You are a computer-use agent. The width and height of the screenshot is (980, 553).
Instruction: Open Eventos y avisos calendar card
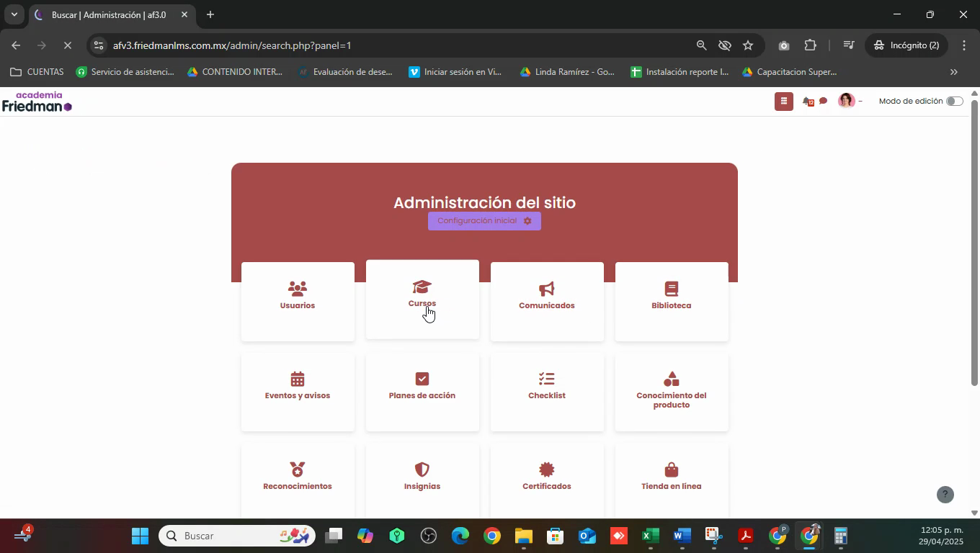[x=298, y=392]
